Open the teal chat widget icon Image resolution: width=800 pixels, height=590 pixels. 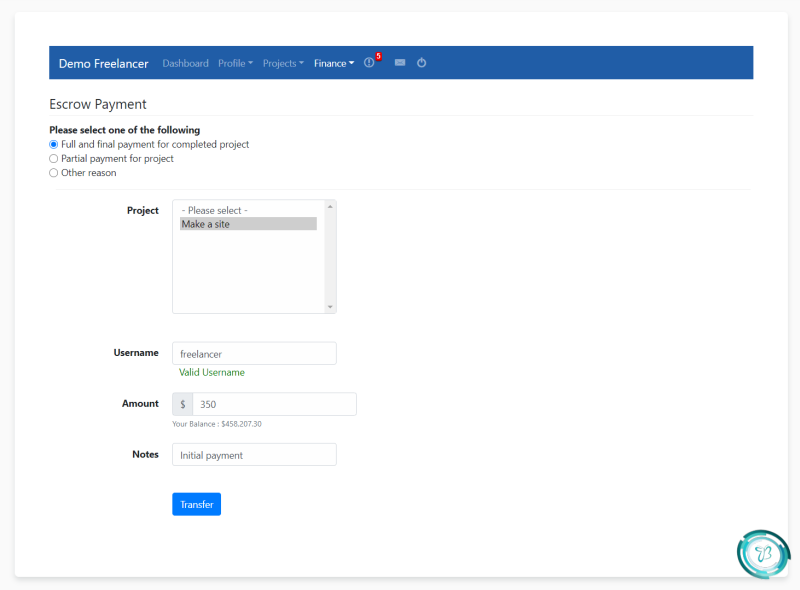pyautogui.click(x=763, y=554)
